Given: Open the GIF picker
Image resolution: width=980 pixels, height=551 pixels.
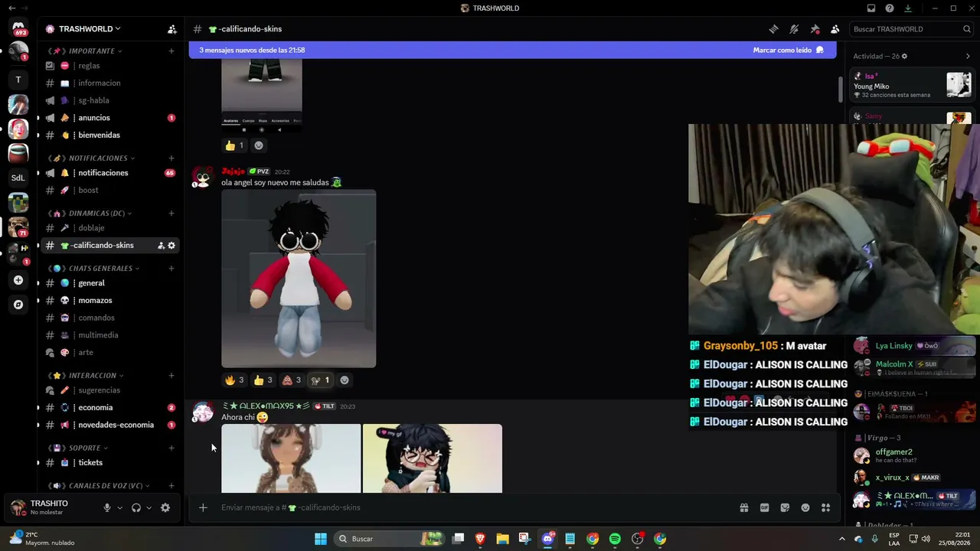Looking at the screenshot, I should point(764,507).
